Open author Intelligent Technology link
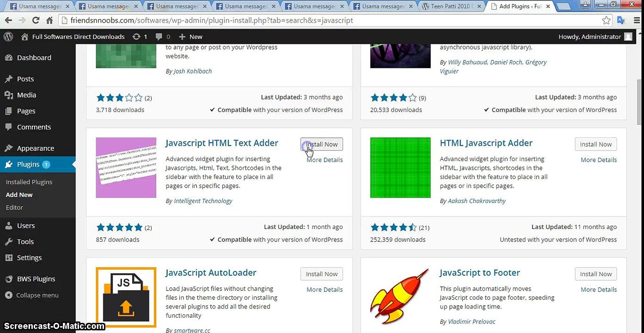This screenshot has width=644, height=333. (x=203, y=201)
